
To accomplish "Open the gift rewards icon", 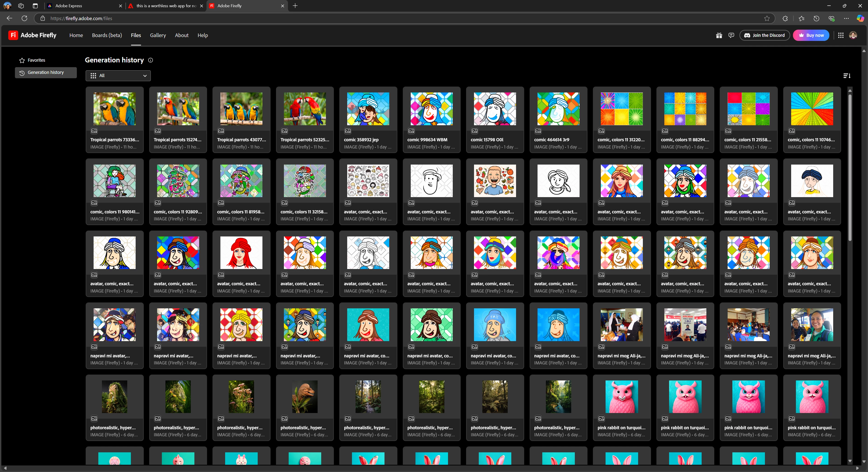I will [x=719, y=35].
